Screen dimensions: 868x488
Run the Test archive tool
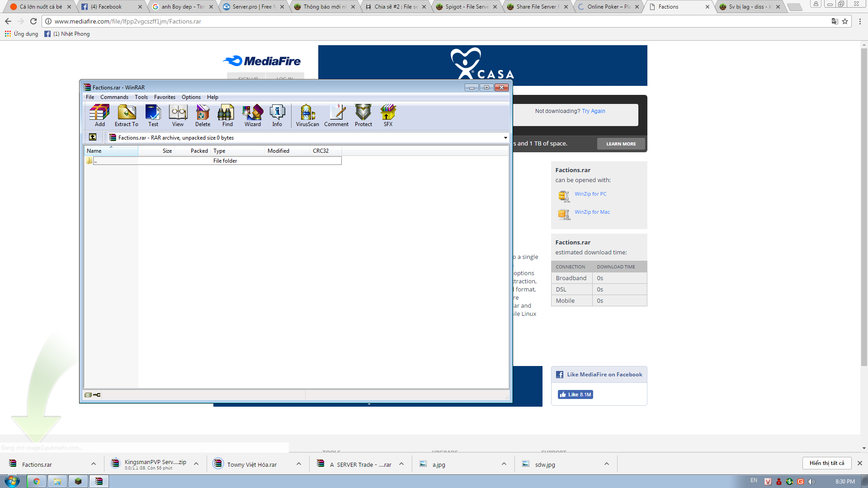[x=153, y=115]
